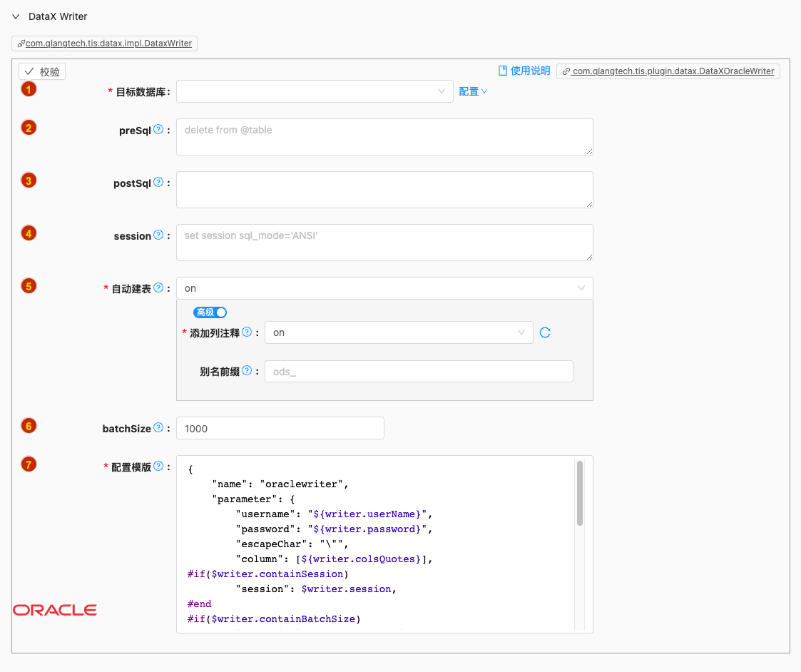Click into the batchSize input field
The image size is (801, 672).
(280, 428)
